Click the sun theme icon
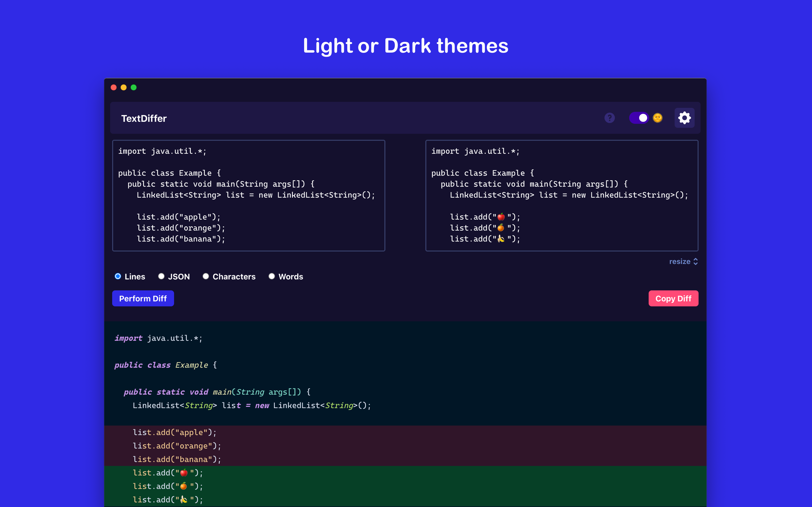812x507 pixels. click(x=657, y=118)
